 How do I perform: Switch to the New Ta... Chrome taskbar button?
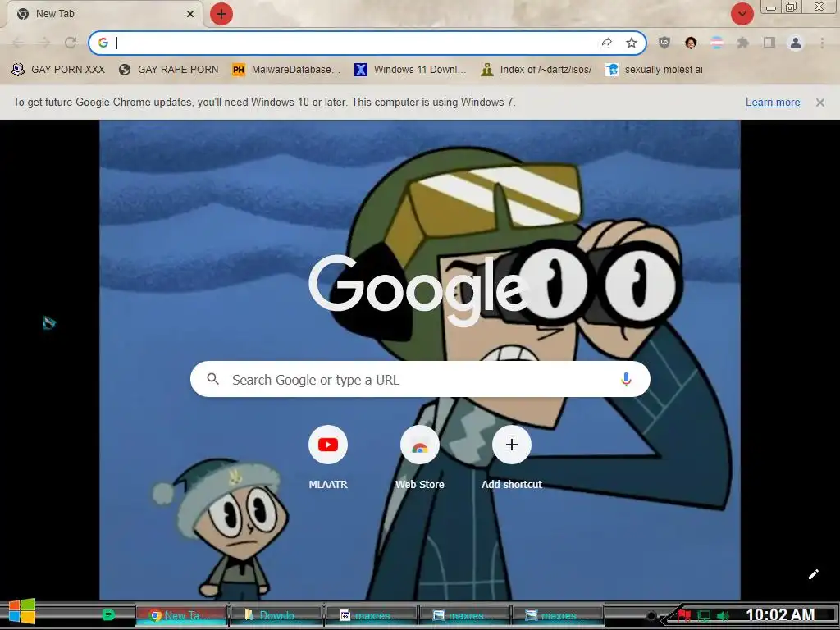[181, 615]
